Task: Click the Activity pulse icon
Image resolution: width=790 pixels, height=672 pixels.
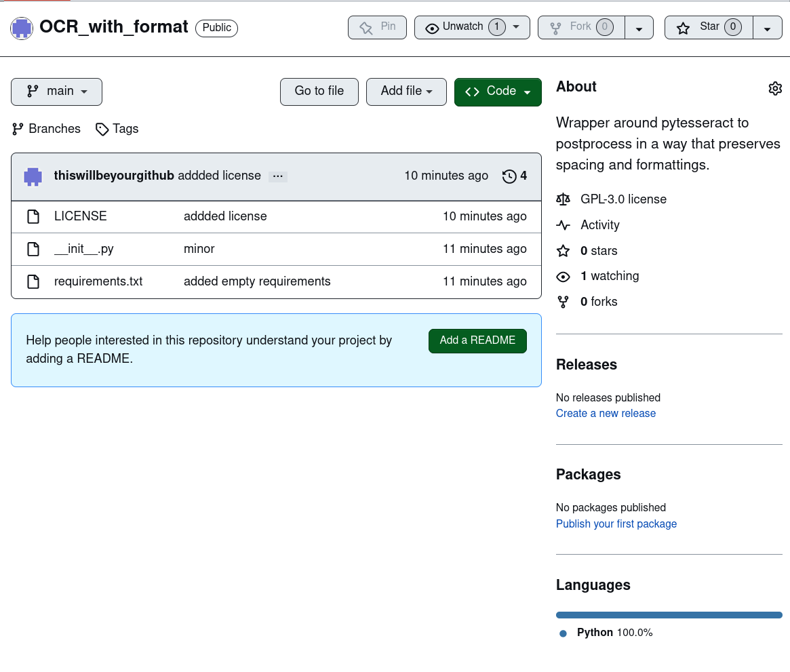Action: pyautogui.click(x=563, y=225)
